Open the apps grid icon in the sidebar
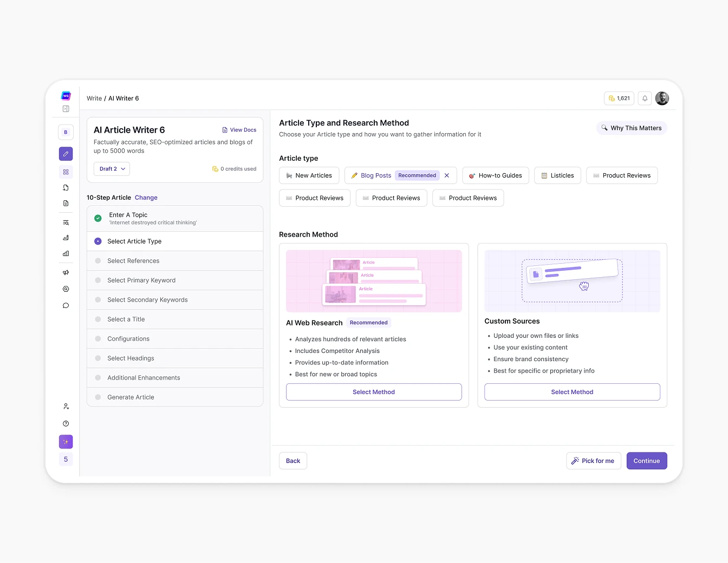 tap(66, 172)
